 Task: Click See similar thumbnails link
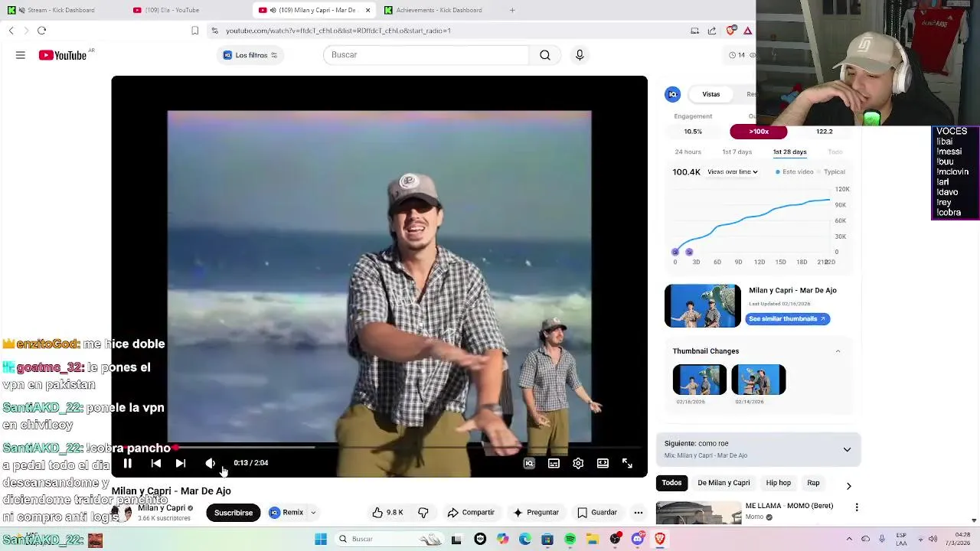(x=788, y=319)
